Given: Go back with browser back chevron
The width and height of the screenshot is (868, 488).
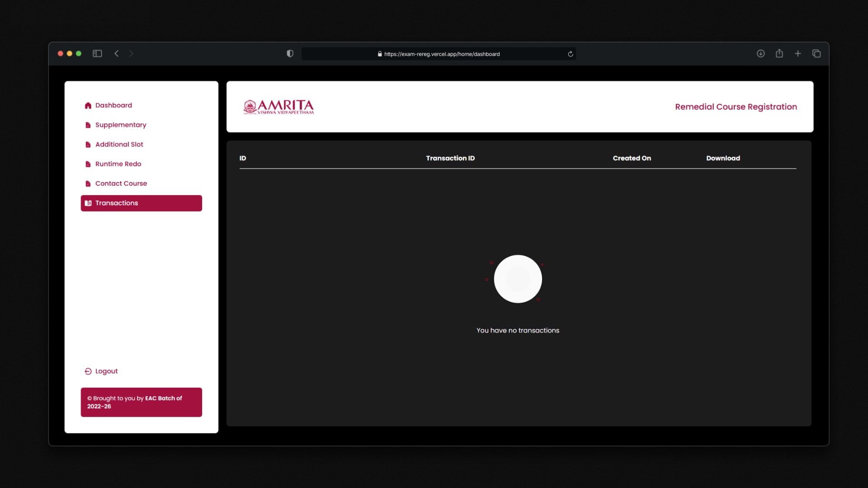Looking at the screenshot, I should point(116,53).
